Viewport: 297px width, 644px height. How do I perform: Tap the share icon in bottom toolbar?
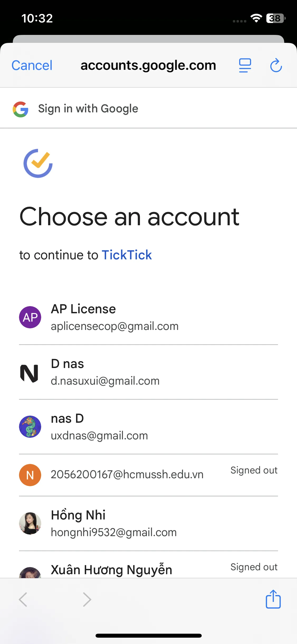click(273, 599)
